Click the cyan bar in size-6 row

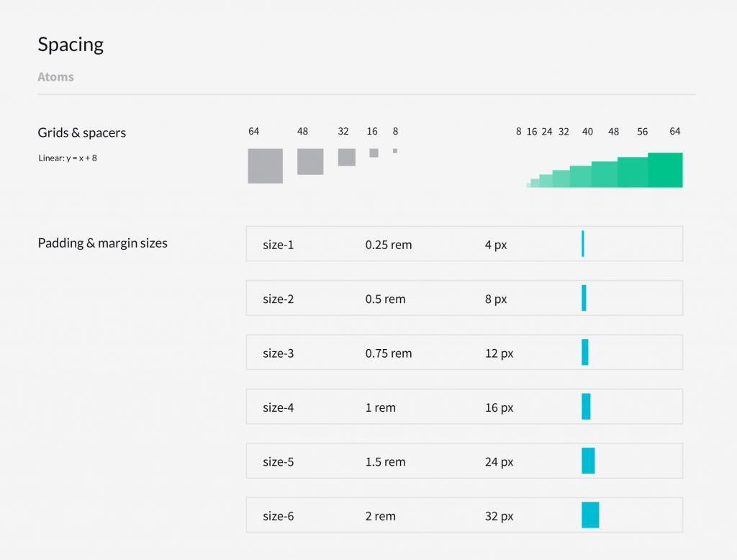(590, 515)
